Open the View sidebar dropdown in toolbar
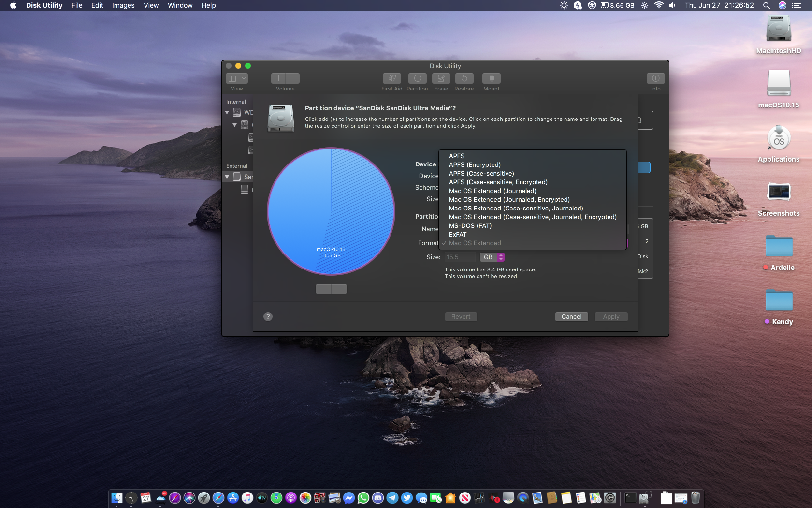Viewport: 812px width, 508px height. click(237, 78)
